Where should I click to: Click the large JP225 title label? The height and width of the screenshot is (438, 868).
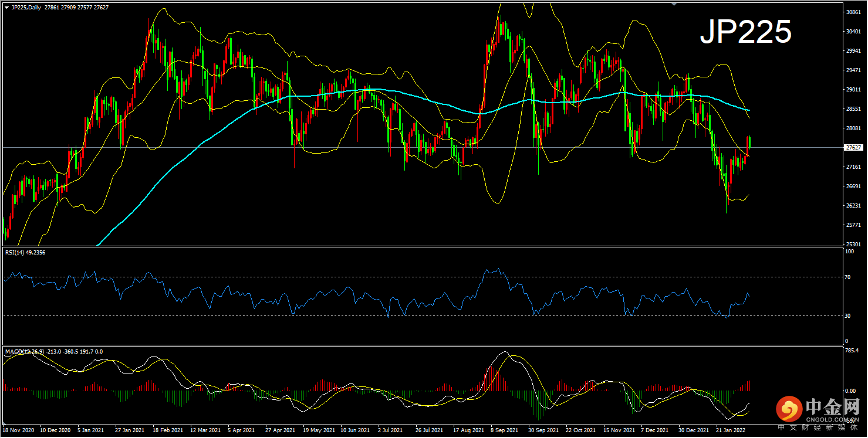(x=746, y=32)
